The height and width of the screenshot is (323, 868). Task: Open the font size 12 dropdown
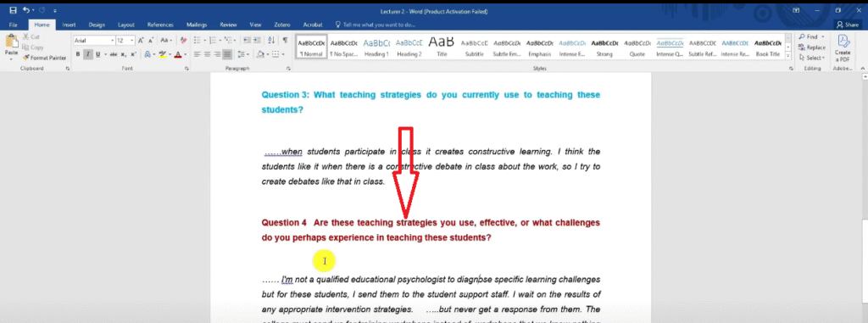coord(131,41)
